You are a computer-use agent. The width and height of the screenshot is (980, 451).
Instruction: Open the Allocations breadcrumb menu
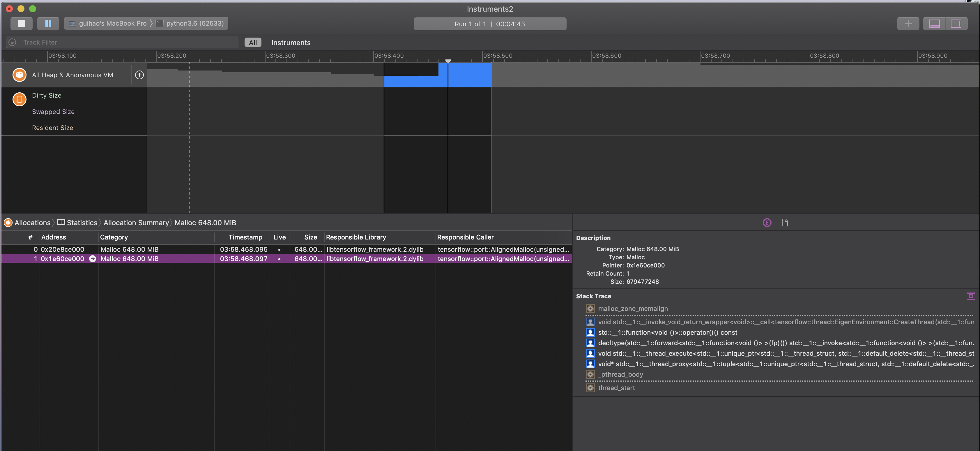tap(28, 223)
